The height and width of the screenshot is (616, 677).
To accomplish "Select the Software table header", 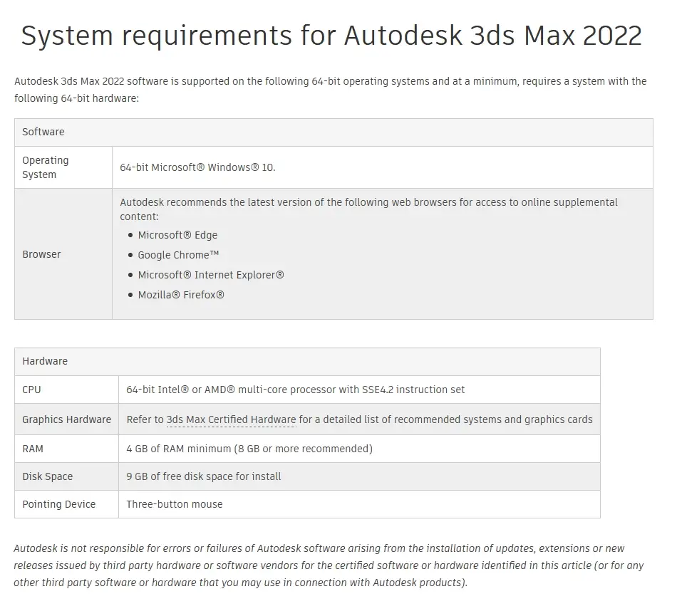I will point(334,132).
